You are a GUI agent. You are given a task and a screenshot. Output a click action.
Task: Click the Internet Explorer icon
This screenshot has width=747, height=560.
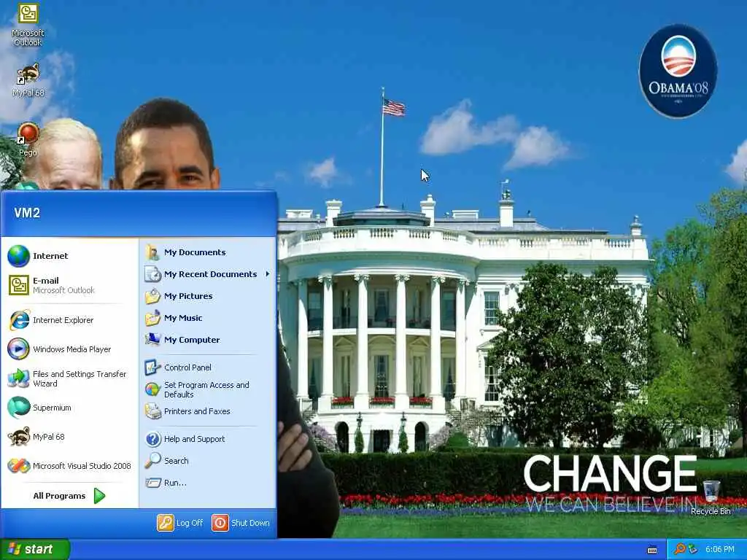click(18, 320)
